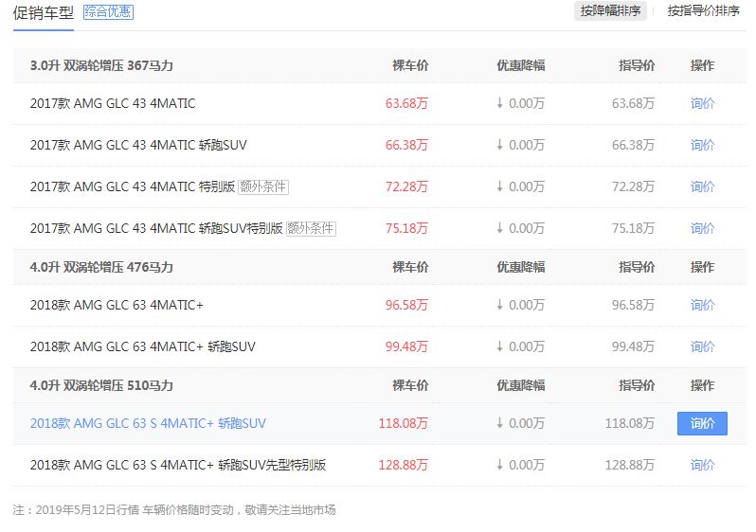This screenshot has height=532, width=756.
Task: Click the gray guide price 128.88万
Action: [x=630, y=465]
